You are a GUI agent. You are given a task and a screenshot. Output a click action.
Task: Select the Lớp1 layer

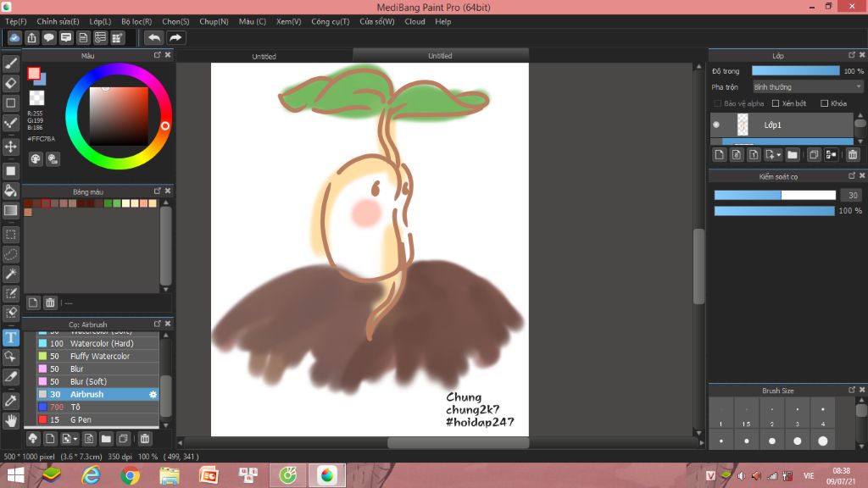pyautogui.click(x=782, y=125)
